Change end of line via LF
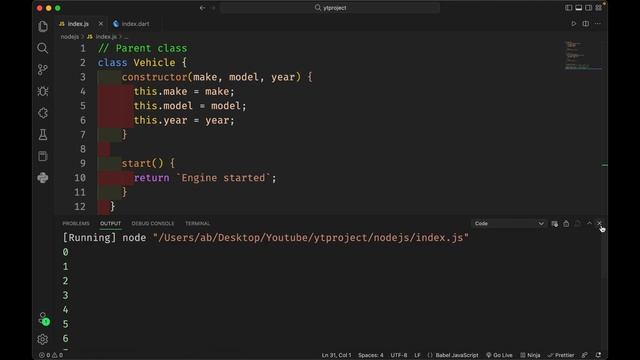Screen dimensions: 640x360 [x=417, y=355]
